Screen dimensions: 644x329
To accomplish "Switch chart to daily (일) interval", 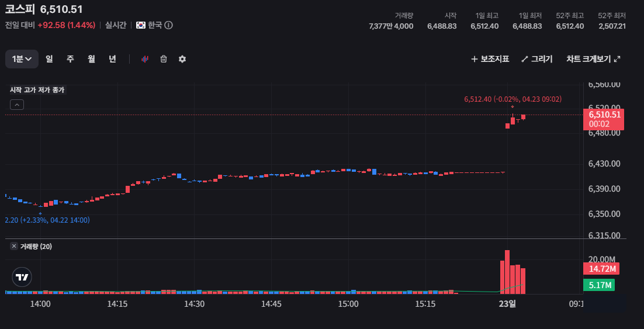I will [x=49, y=59].
